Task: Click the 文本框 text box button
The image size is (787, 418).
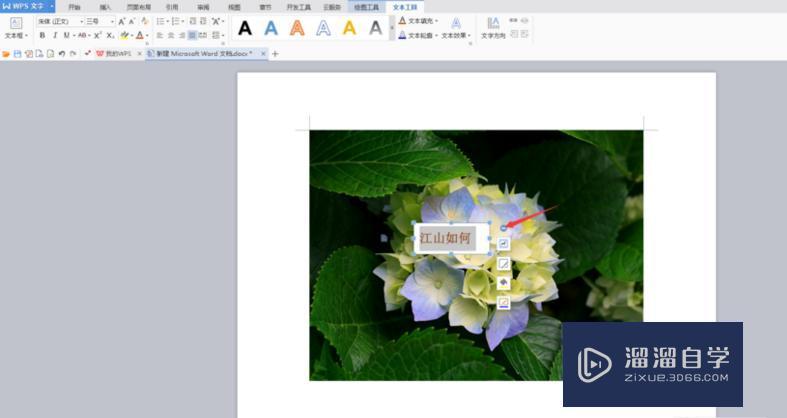Action: point(16,28)
